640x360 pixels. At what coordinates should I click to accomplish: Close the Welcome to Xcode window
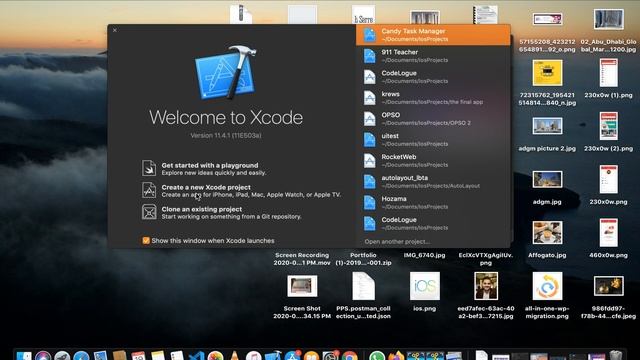point(115,30)
